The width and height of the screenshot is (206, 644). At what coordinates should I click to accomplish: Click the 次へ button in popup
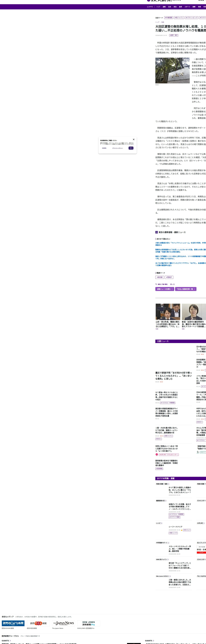point(131,148)
